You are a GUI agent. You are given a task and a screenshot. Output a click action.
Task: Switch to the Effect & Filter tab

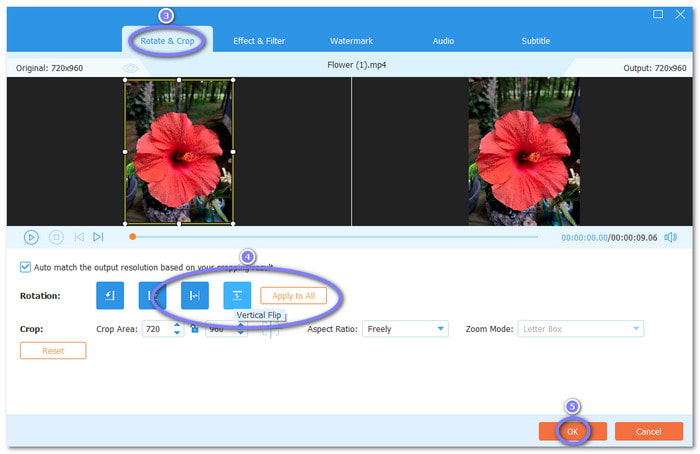259,41
